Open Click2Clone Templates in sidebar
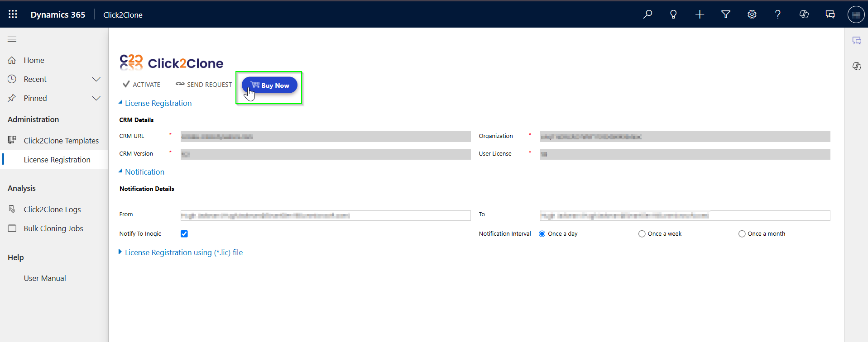868x342 pixels. point(61,141)
